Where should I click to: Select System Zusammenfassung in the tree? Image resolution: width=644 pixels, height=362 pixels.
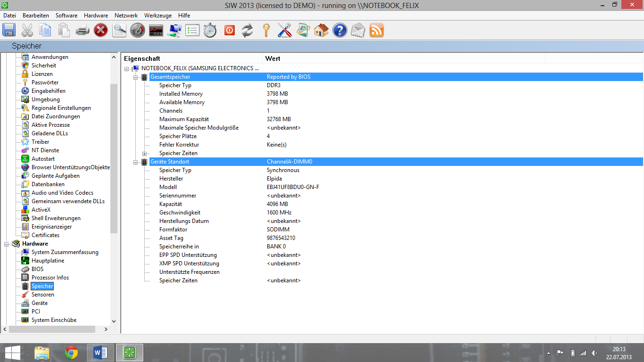pos(65,252)
